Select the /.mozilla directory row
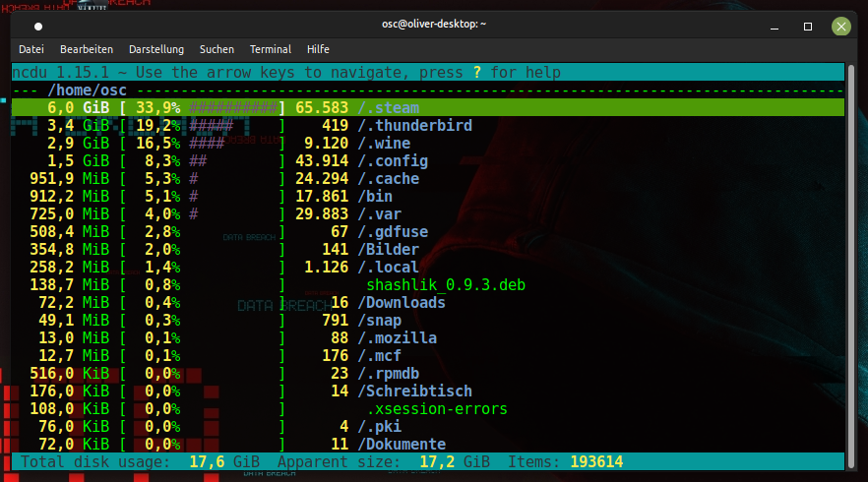This screenshot has height=482, width=868. click(x=428, y=338)
